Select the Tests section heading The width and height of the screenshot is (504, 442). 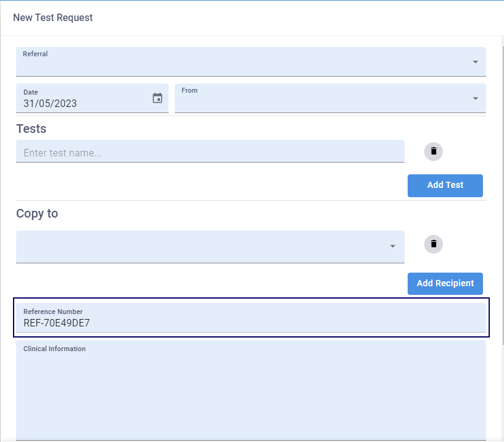[30, 129]
